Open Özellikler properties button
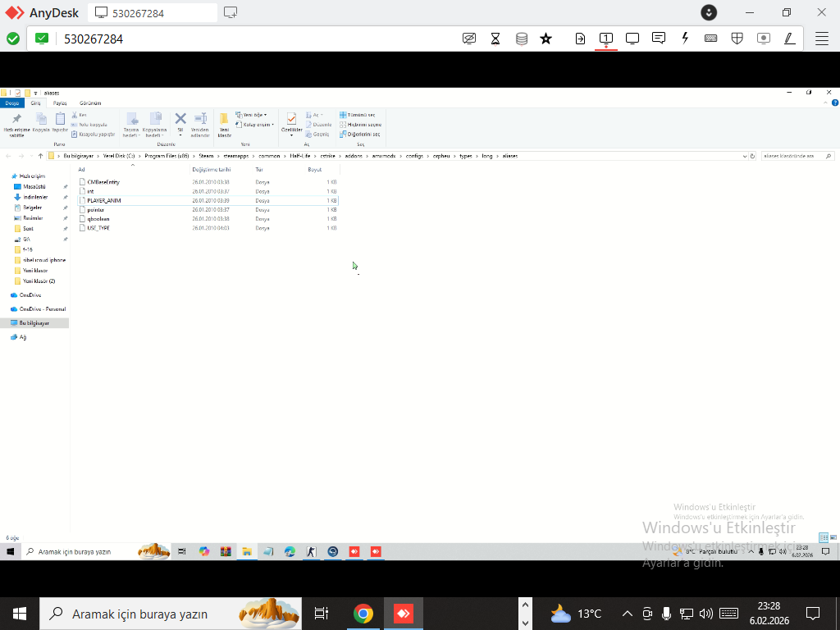The height and width of the screenshot is (630, 840). (292, 125)
